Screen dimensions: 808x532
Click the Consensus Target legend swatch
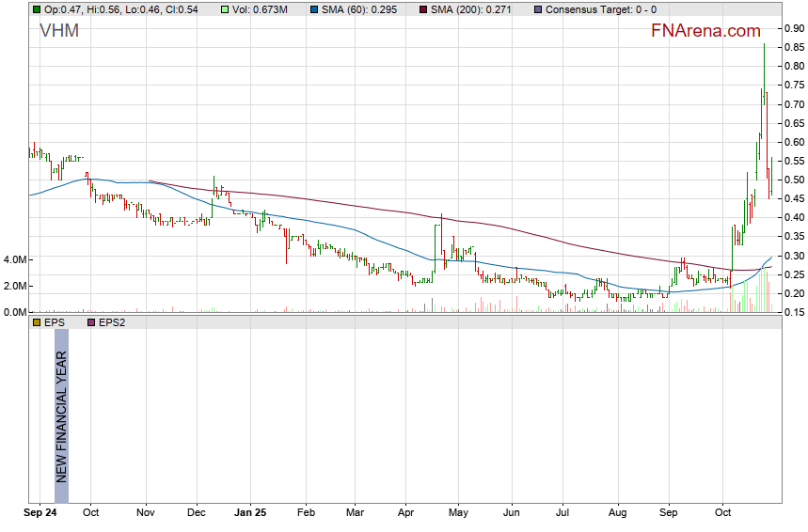536,8
